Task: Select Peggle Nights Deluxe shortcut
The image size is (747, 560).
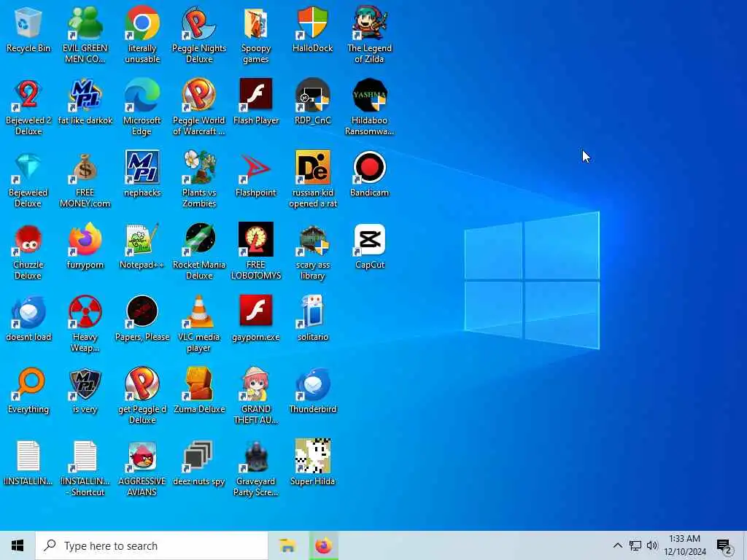Action: [x=198, y=35]
